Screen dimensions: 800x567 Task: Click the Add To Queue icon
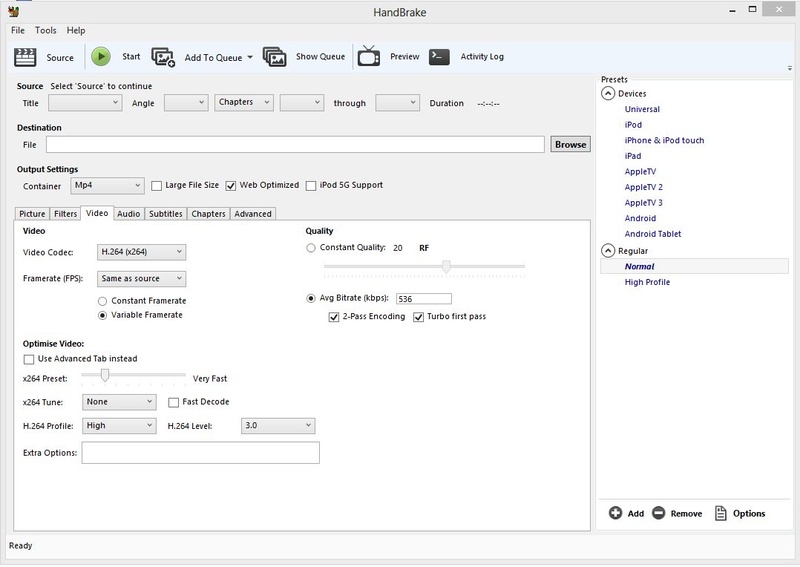[x=163, y=57]
